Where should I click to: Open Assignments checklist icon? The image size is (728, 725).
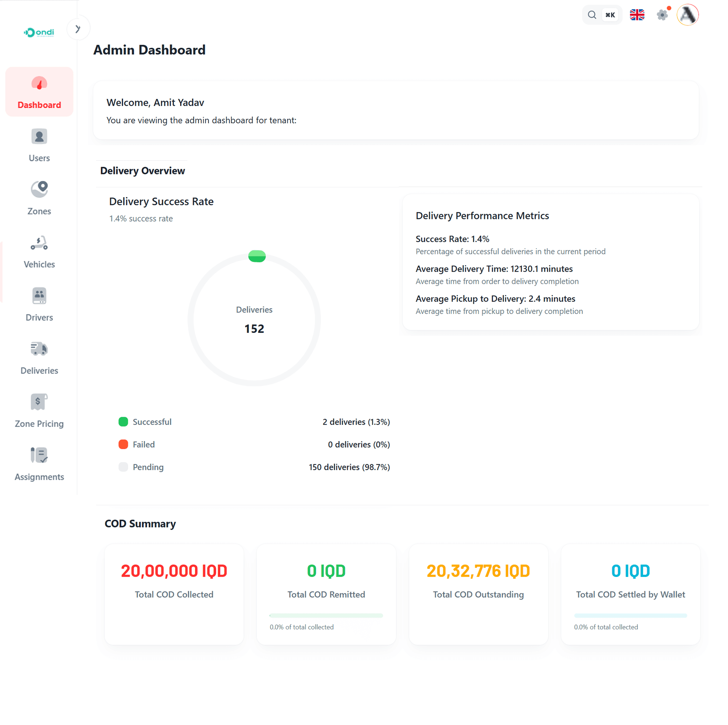(x=39, y=455)
